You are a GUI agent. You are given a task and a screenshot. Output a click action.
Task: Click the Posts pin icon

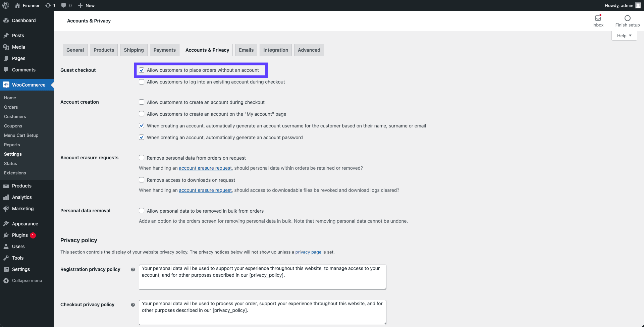(x=6, y=36)
